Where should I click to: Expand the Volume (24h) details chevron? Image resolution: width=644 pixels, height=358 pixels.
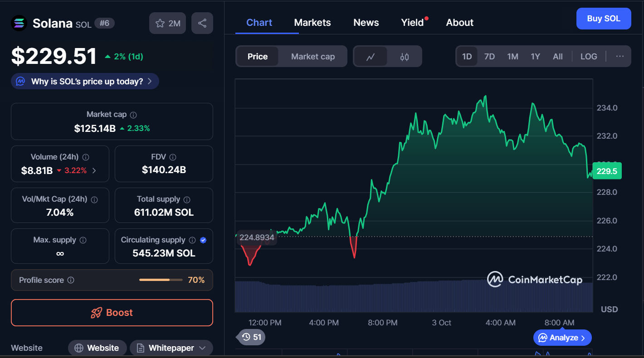click(94, 171)
